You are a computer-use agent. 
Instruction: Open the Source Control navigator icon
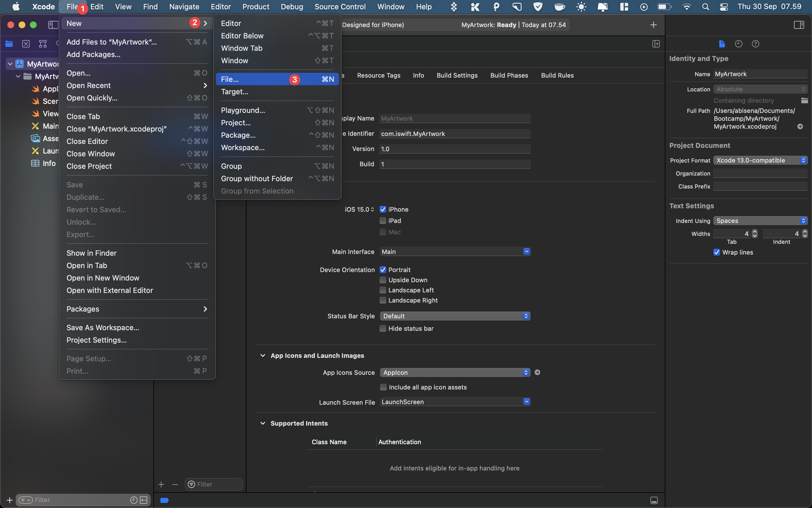point(26,44)
